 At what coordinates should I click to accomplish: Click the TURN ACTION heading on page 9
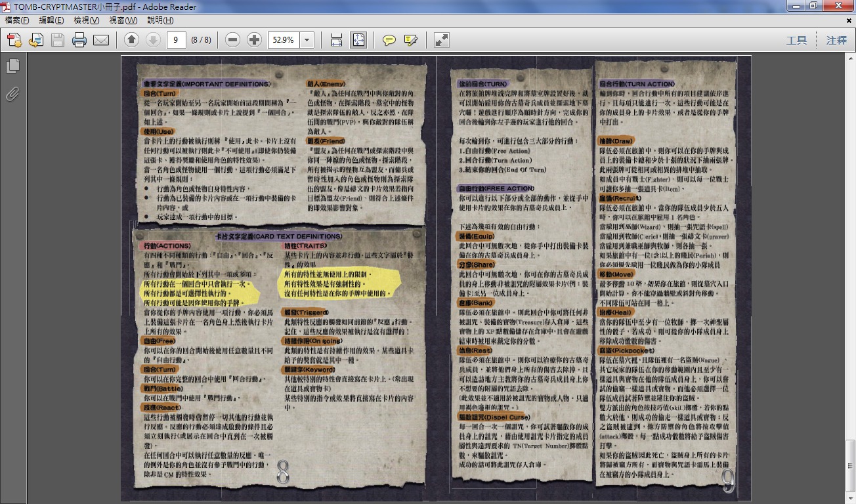tap(636, 84)
